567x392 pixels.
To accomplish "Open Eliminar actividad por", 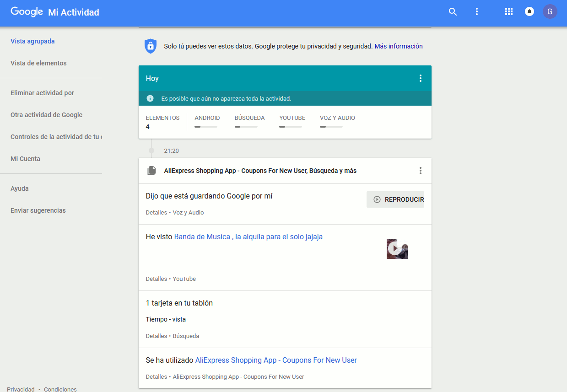I will (x=42, y=93).
